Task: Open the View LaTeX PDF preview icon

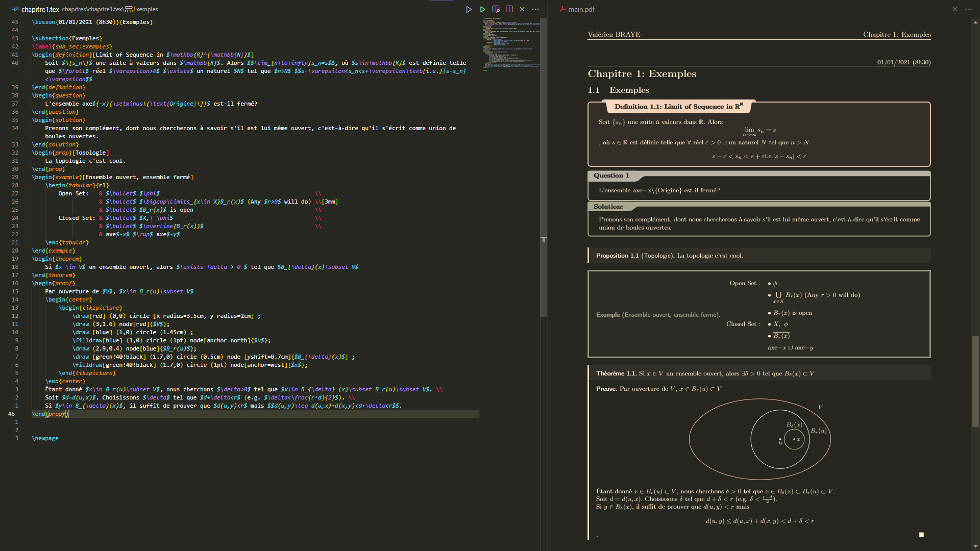Action: pyautogui.click(x=496, y=9)
